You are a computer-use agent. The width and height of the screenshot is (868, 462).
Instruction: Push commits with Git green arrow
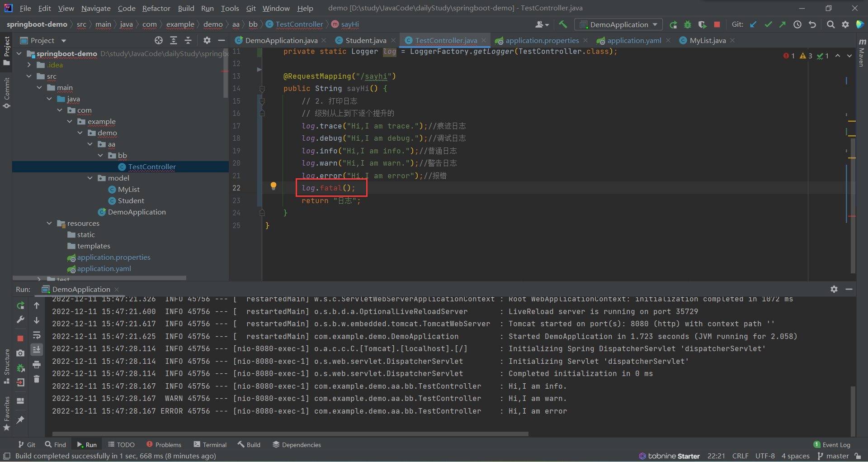click(783, 24)
